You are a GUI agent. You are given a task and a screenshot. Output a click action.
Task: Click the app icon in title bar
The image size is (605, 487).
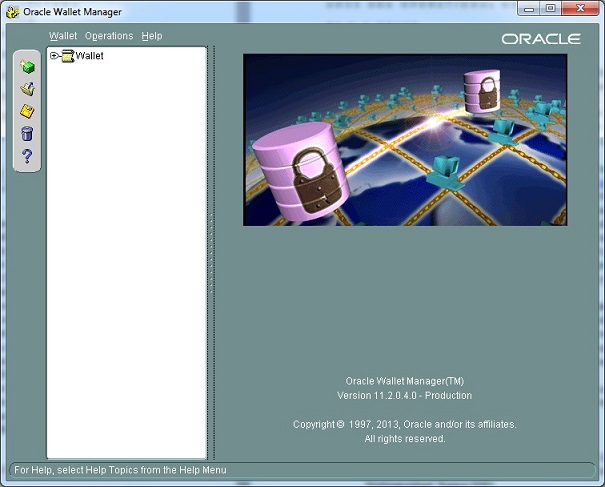(x=12, y=12)
